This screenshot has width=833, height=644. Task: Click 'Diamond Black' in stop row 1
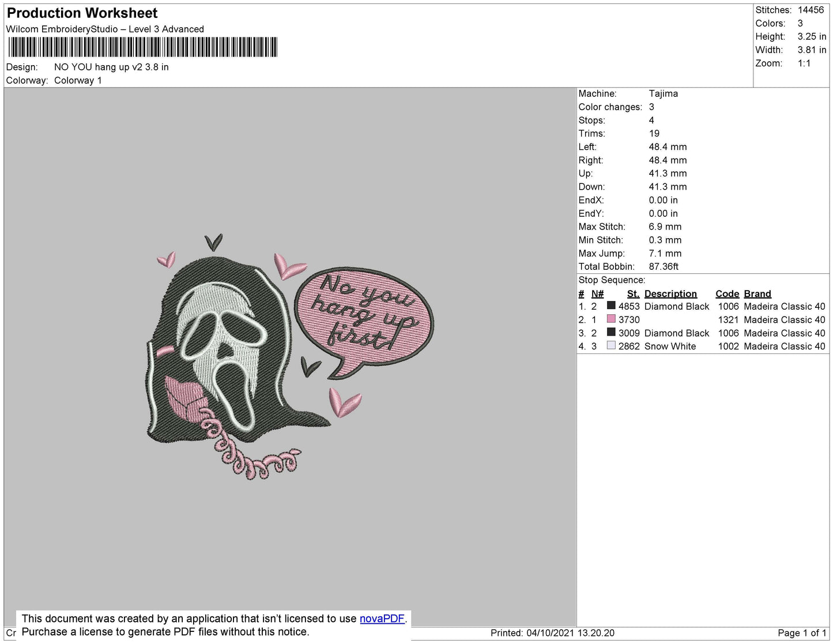677,307
